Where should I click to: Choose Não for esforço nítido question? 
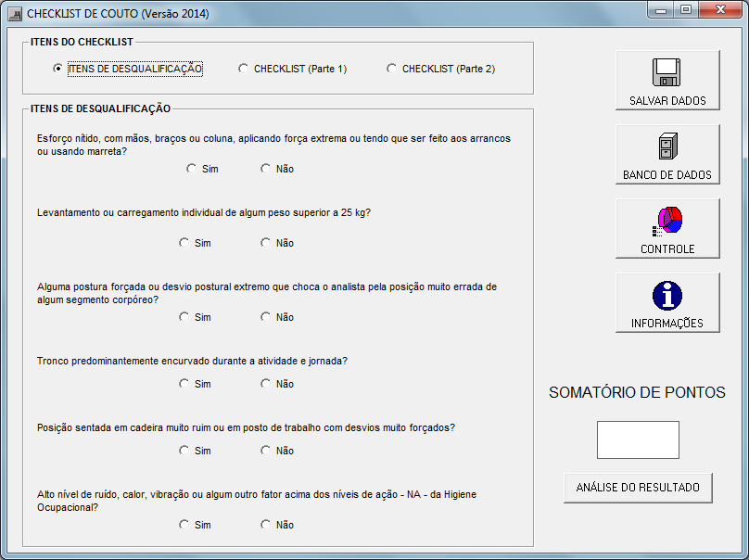[x=277, y=169]
